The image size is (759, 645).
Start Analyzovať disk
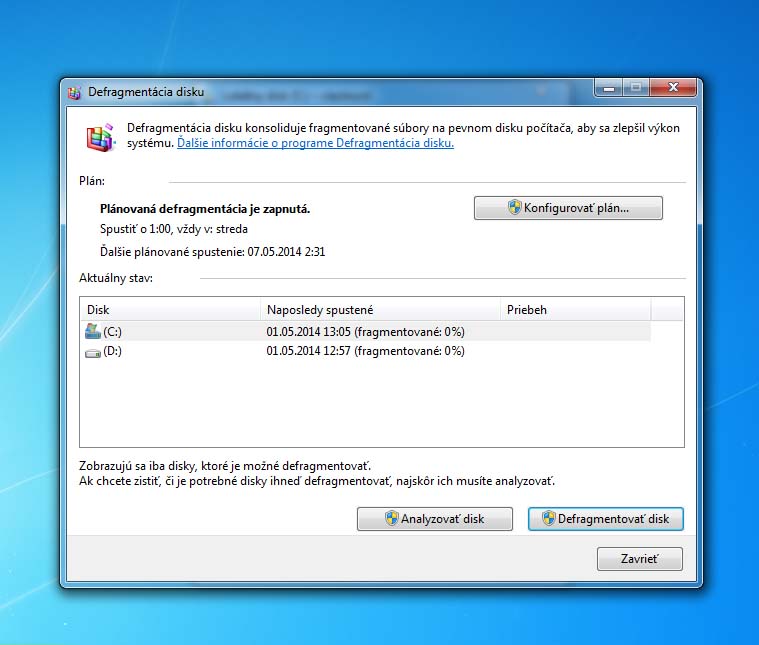[x=435, y=519]
